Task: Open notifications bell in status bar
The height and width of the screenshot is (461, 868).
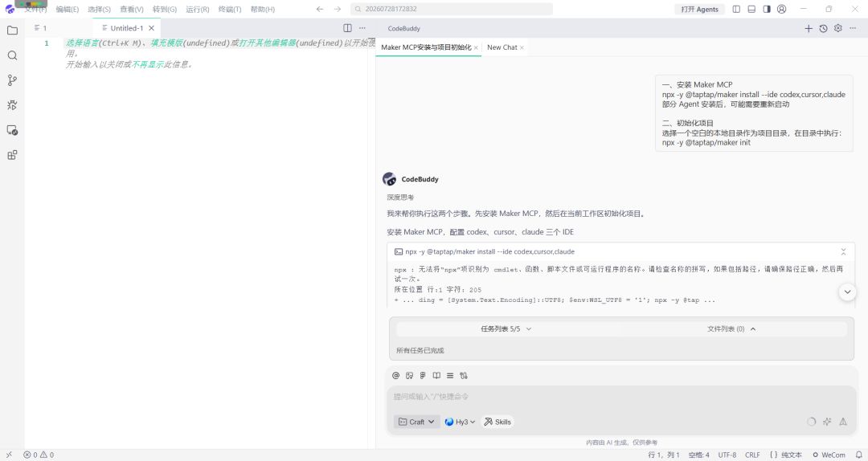Action: [858, 455]
